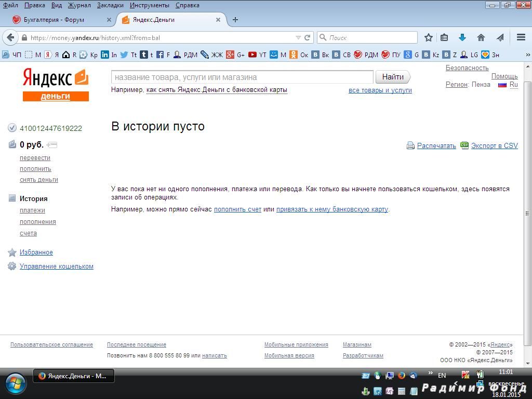Open the Facebook F bookmark

163,55
